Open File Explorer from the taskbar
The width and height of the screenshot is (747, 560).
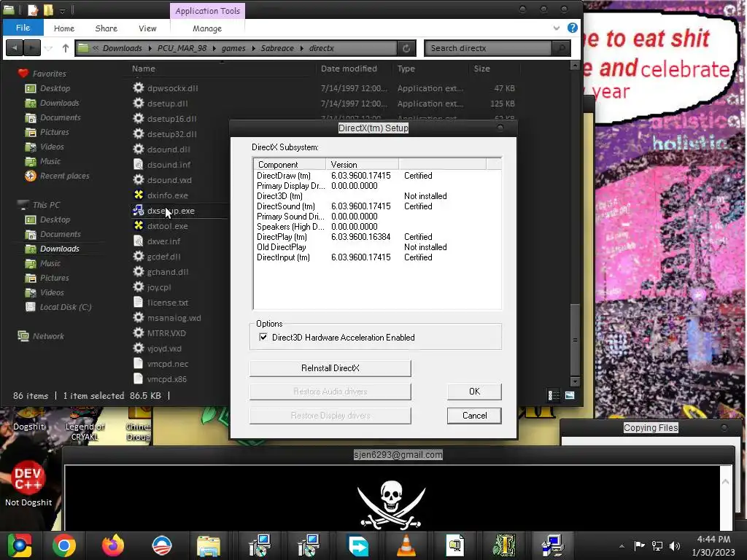click(x=208, y=545)
